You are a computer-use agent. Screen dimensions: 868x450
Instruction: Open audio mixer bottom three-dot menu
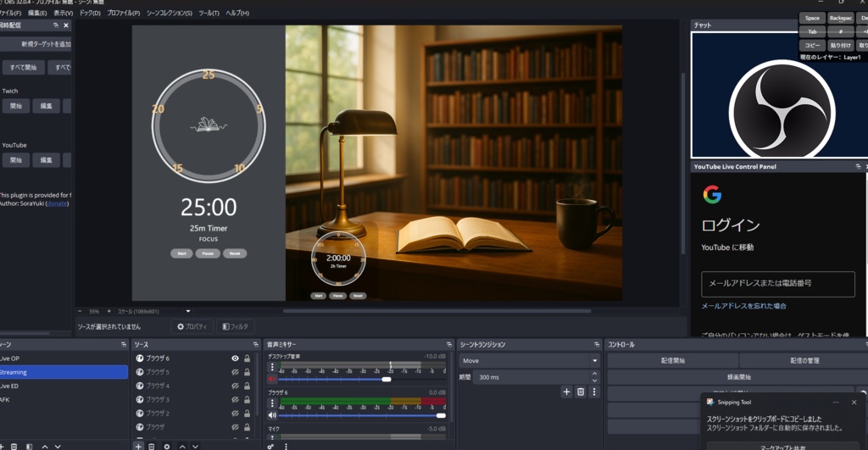pos(286,446)
